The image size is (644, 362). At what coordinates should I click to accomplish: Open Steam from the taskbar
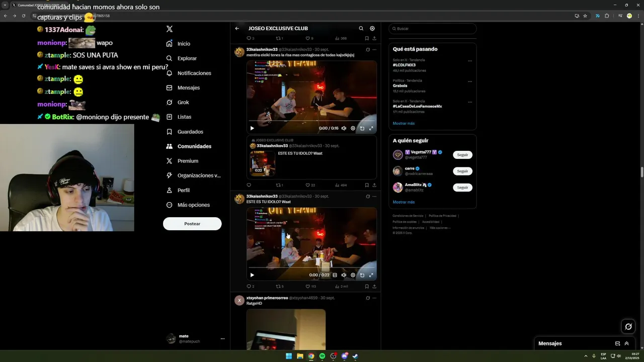(355, 356)
